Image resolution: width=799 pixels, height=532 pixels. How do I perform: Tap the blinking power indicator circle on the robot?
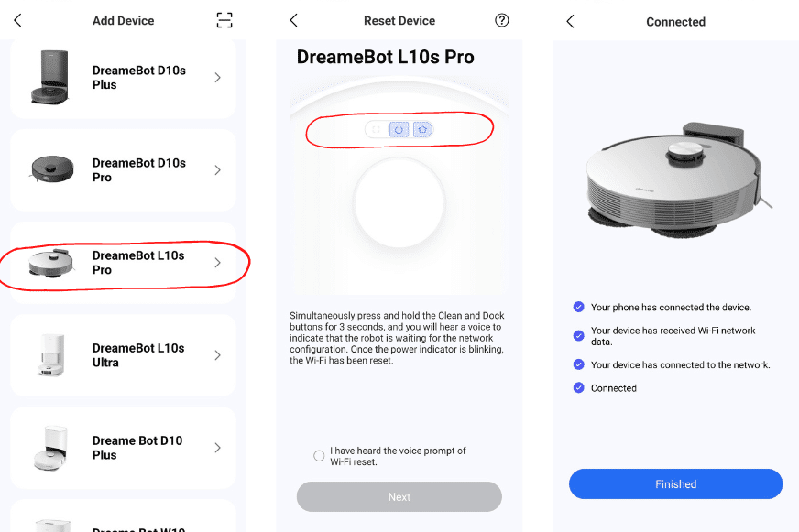coord(399,204)
